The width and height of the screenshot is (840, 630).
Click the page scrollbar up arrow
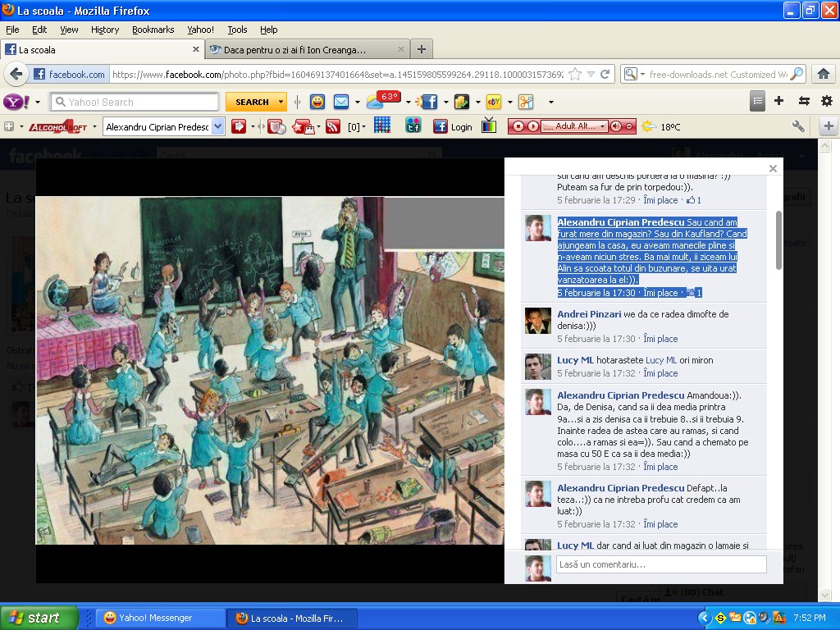(825, 146)
